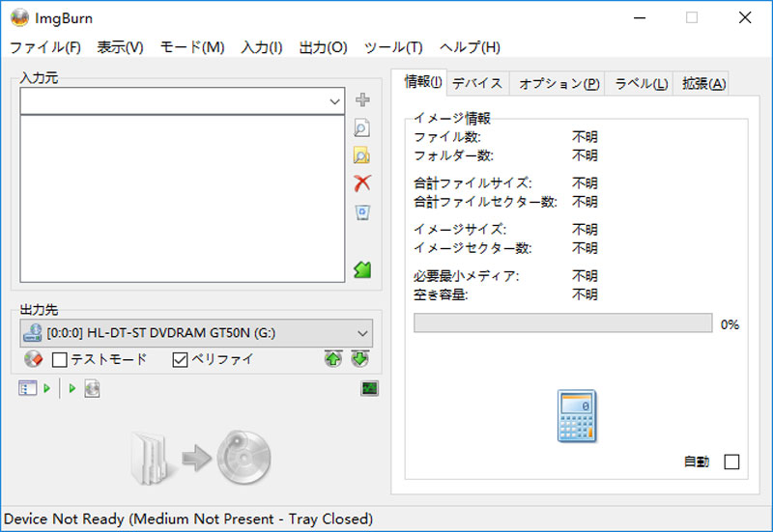
Task: Click the フォルダー数: label
Action: pos(453,155)
